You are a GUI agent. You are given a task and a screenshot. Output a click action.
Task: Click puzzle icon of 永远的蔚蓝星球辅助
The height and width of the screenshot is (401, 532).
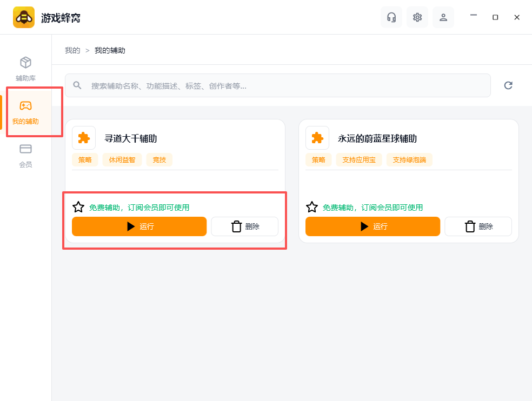pyautogui.click(x=317, y=138)
